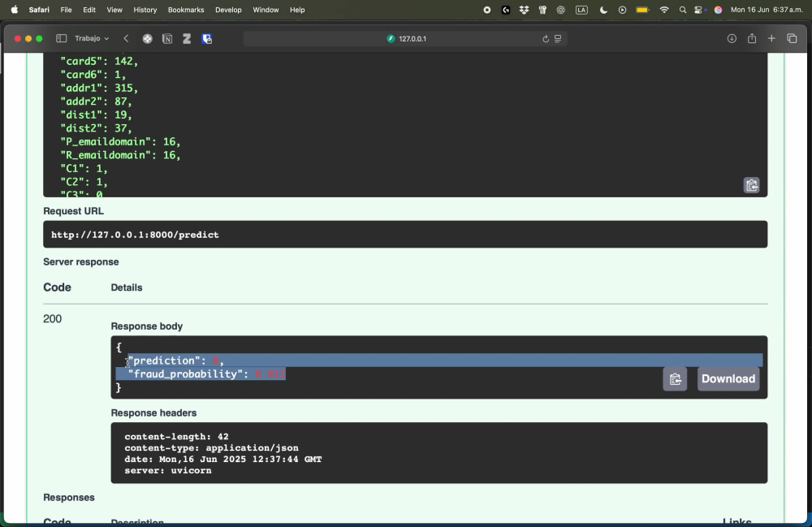Select the request URL http://127.0.0.1:8000/predict
This screenshot has width=812, height=527.
135,235
